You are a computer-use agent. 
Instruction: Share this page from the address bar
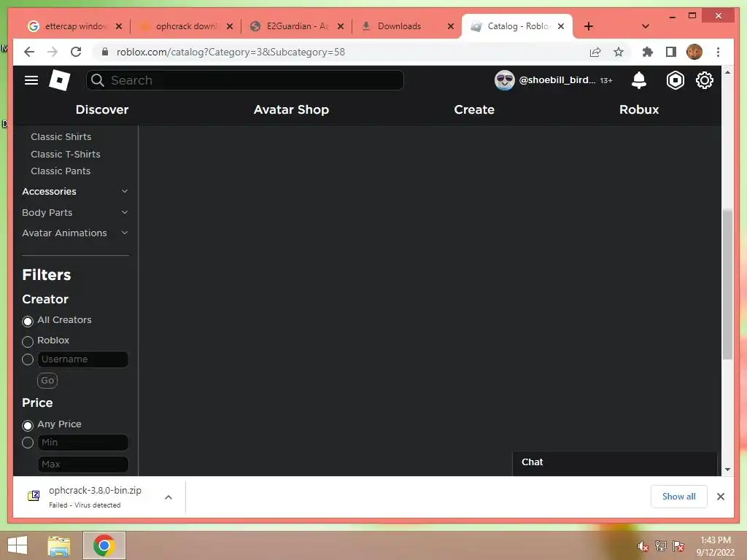tap(595, 52)
